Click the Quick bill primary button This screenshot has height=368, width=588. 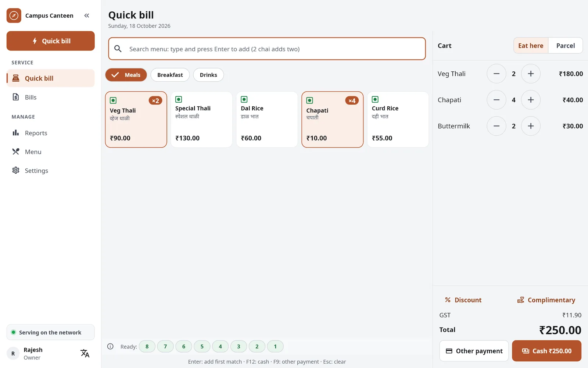(x=51, y=41)
